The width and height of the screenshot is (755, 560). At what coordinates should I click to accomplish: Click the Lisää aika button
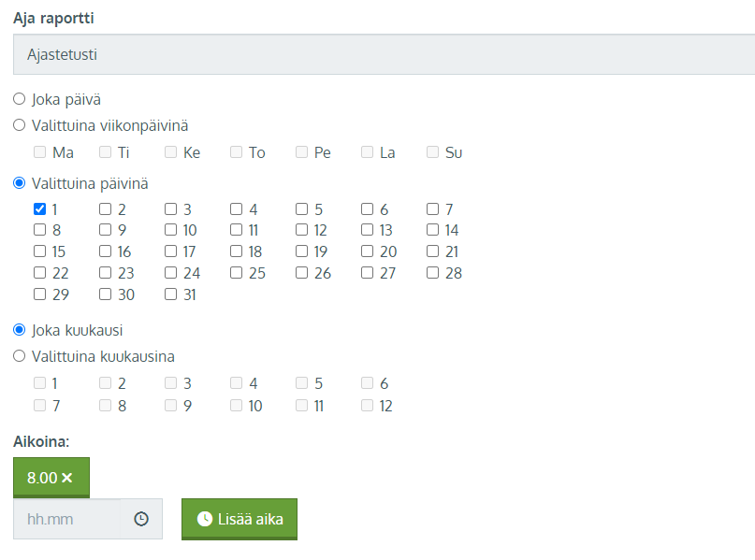pos(240,519)
